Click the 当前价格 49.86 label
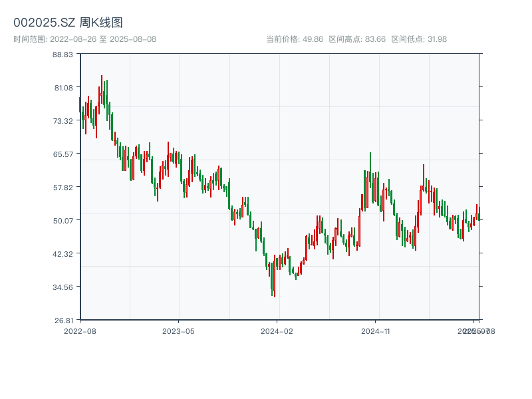The width and height of the screenshot is (532, 399). click(x=294, y=39)
